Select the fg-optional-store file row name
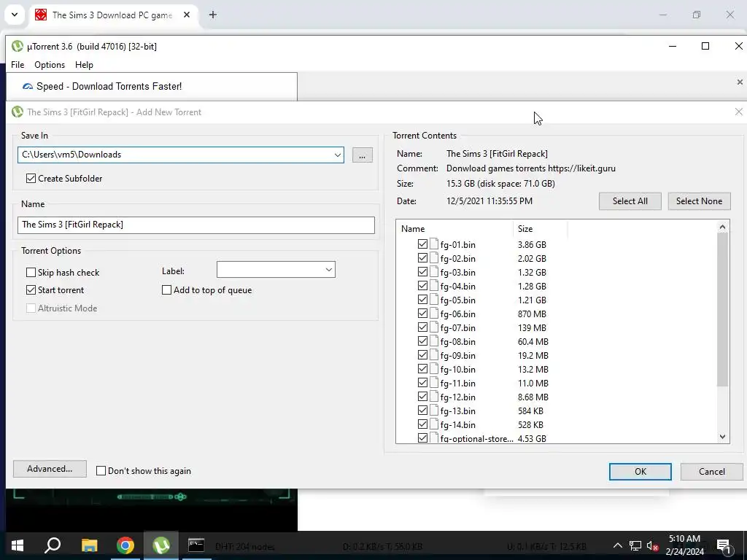This screenshot has width=747, height=560. (476, 438)
